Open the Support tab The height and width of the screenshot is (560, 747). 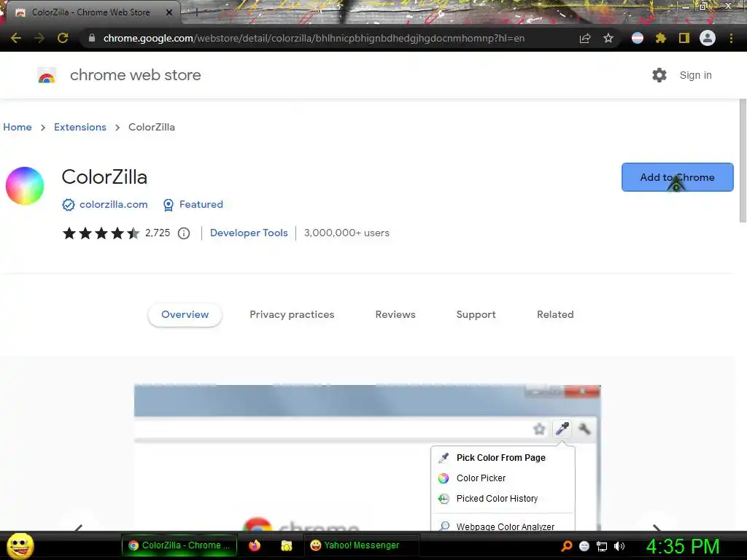pos(476,314)
